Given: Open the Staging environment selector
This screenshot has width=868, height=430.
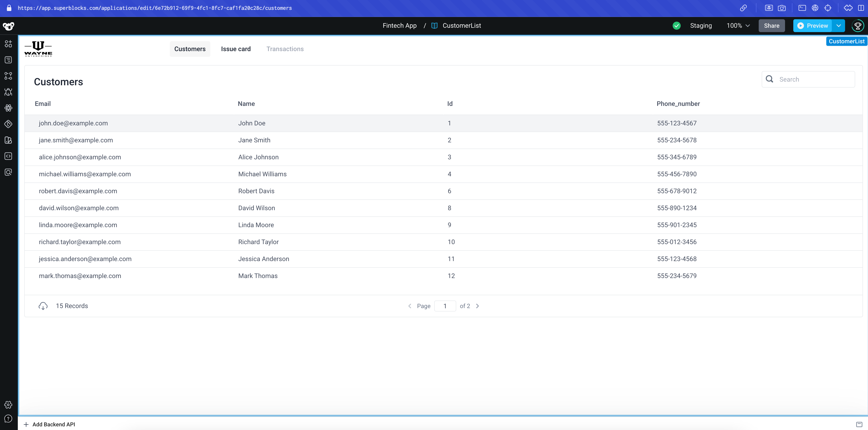Looking at the screenshot, I should (701, 25).
